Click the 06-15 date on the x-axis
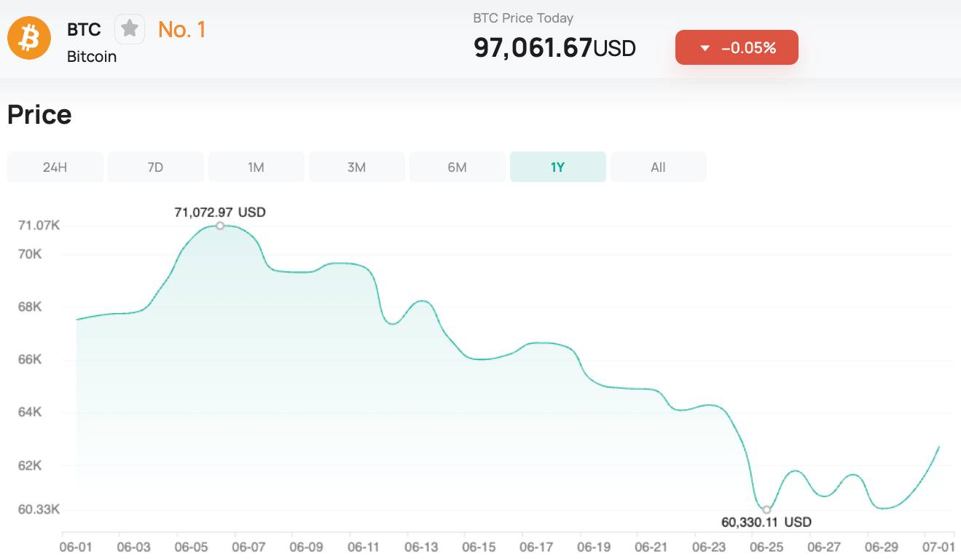 (479, 546)
